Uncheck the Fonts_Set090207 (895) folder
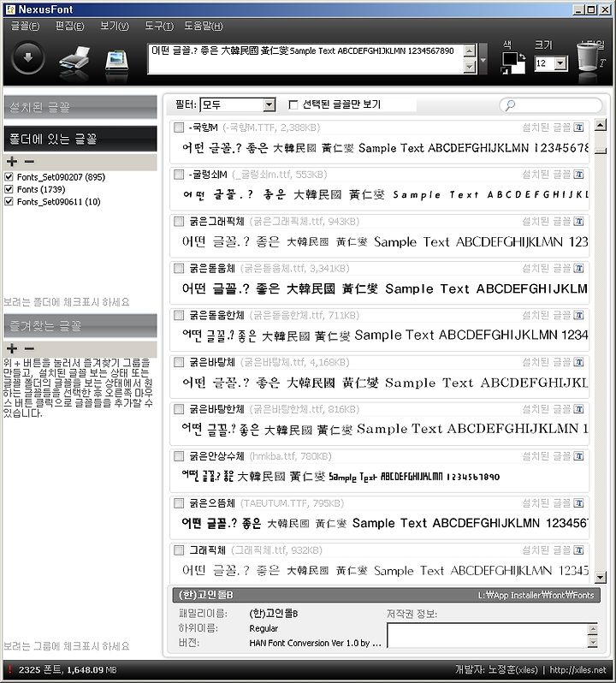 (9, 177)
